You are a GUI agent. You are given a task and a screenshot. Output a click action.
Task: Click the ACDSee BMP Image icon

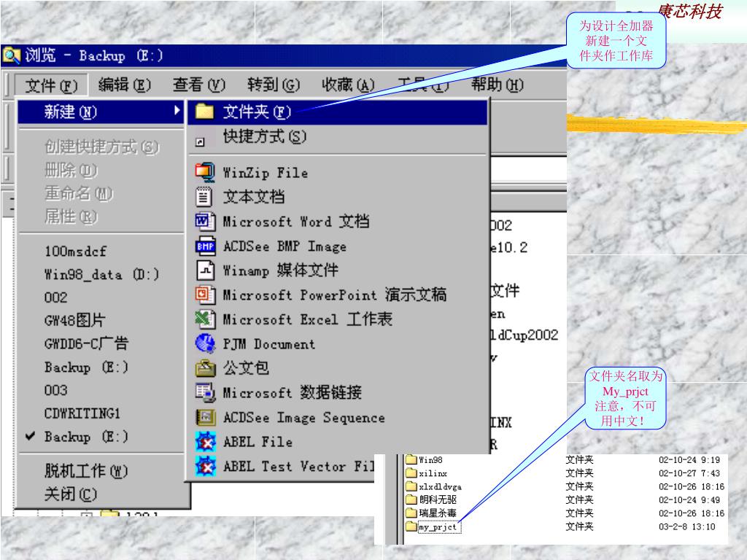click(x=205, y=246)
